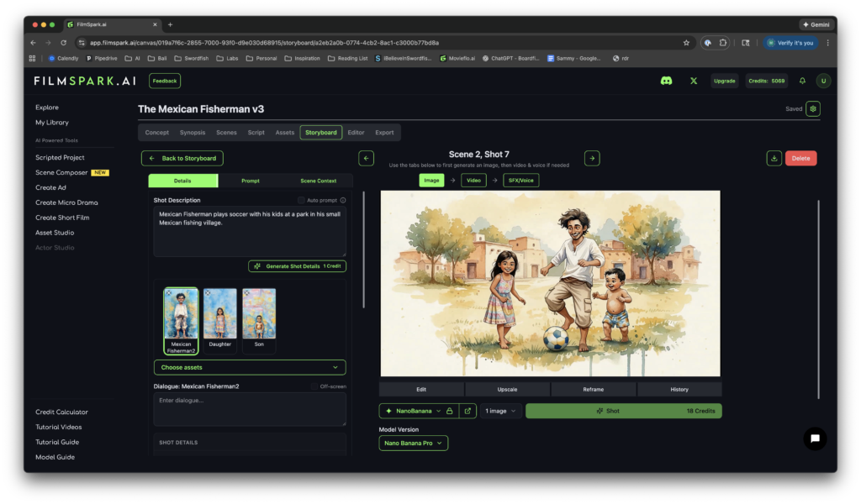Viewport: 861px width, 504px height.
Task: Click the lock icon next to NanoBanana
Action: pos(452,411)
